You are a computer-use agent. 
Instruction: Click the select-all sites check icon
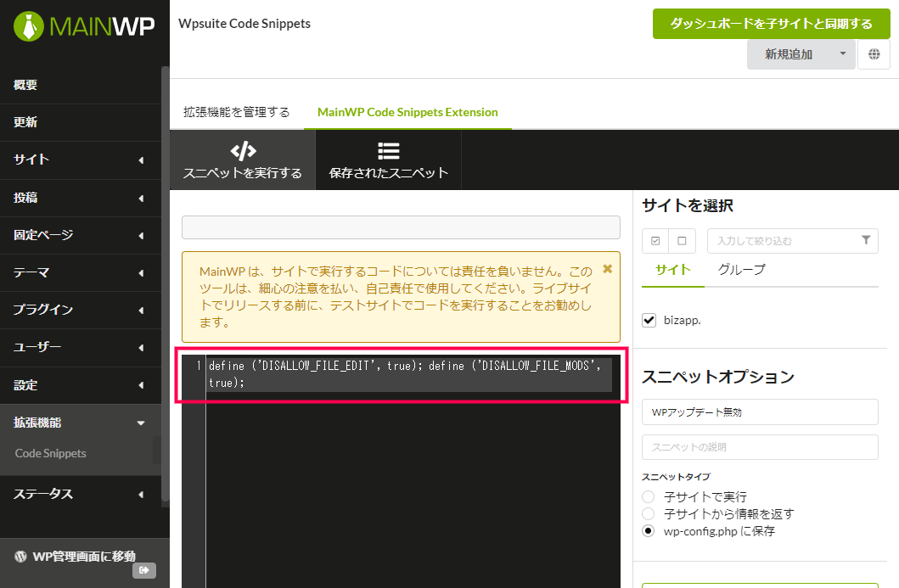point(655,241)
